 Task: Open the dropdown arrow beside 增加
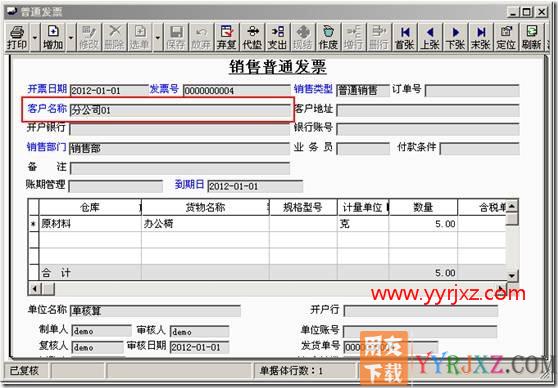71,37
